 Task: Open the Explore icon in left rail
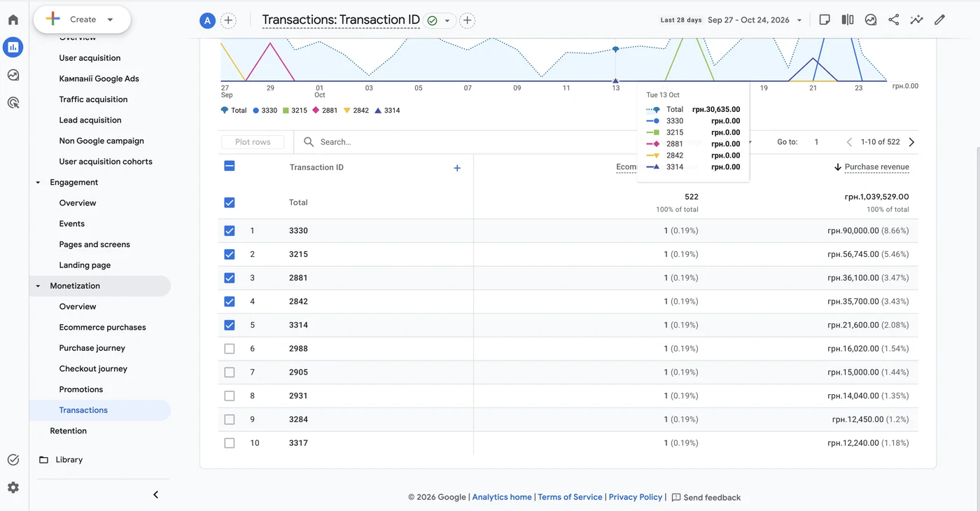point(13,75)
